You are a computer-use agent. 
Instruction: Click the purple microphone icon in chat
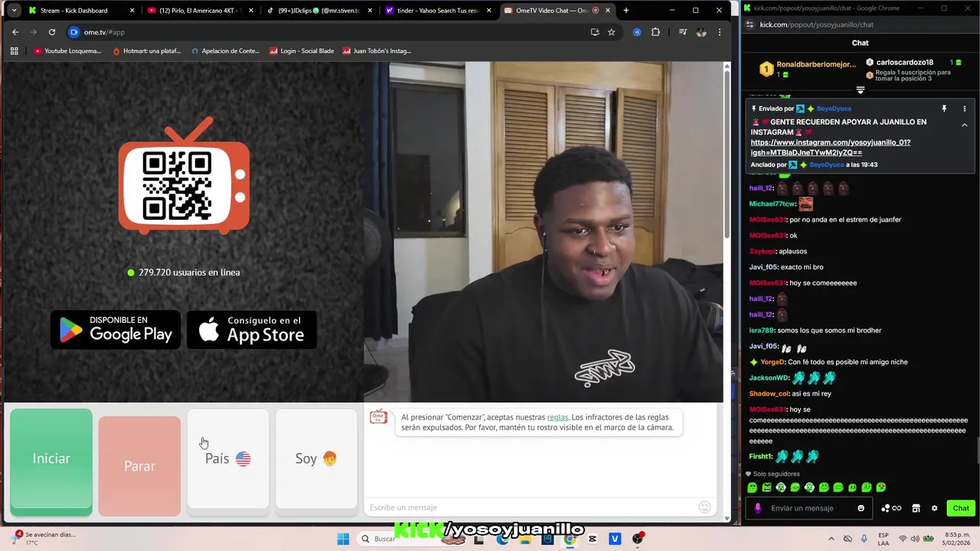click(758, 508)
